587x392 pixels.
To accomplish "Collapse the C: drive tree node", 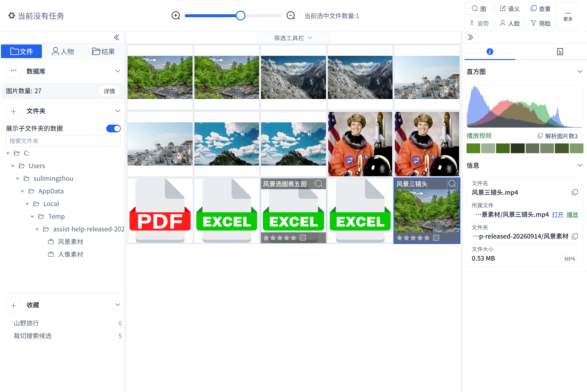I will pos(8,153).
